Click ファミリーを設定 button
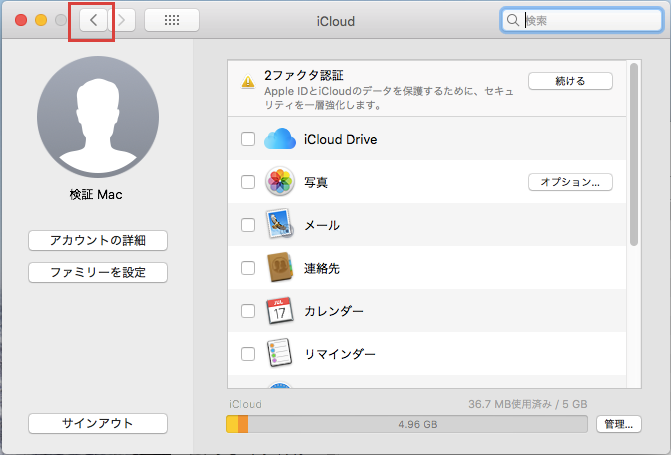Screen dimensions: 671x455 pyautogui.click(x=98, y=272)
